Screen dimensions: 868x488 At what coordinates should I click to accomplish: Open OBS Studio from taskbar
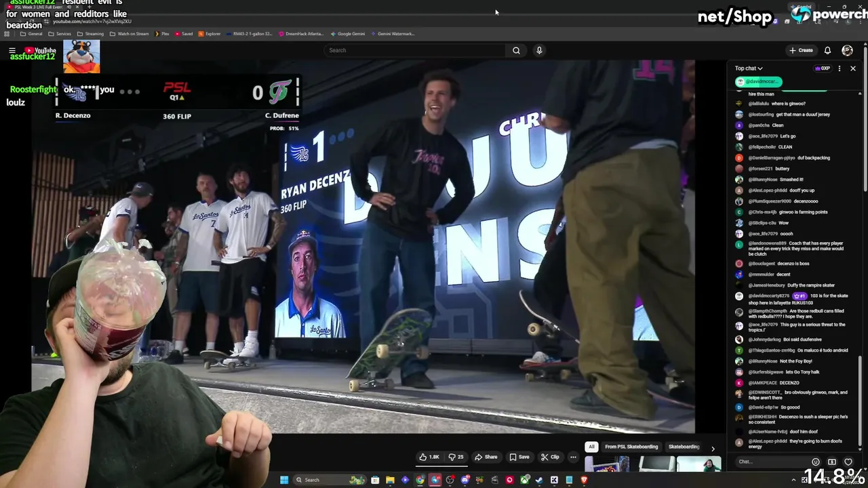coord(450,480)
